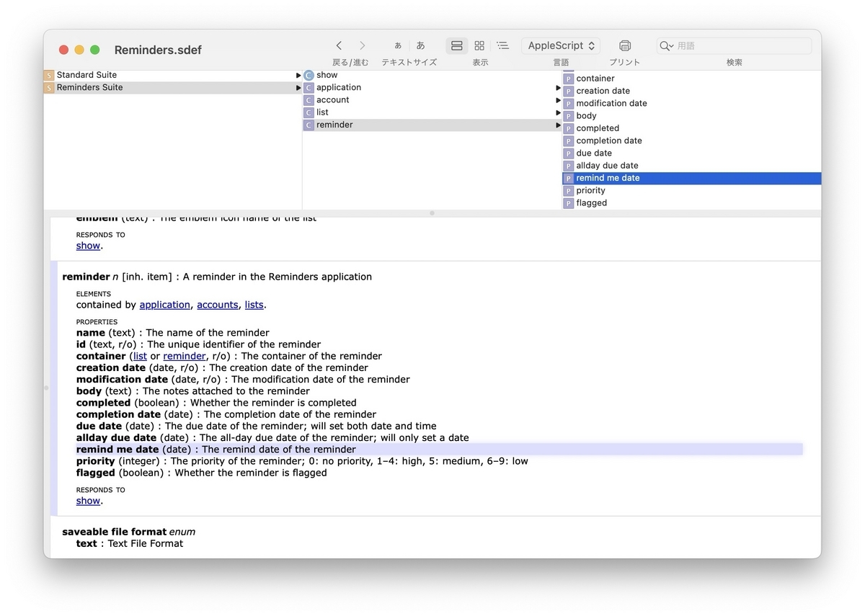Go back with the left chevron

[x=340, y=45]
